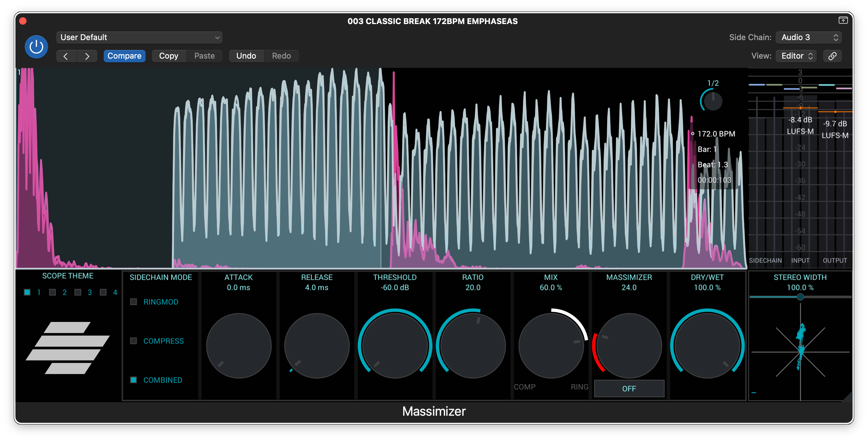Click the -8.4 dB input loudness readout
868x441 pixels.
(800, 120)
